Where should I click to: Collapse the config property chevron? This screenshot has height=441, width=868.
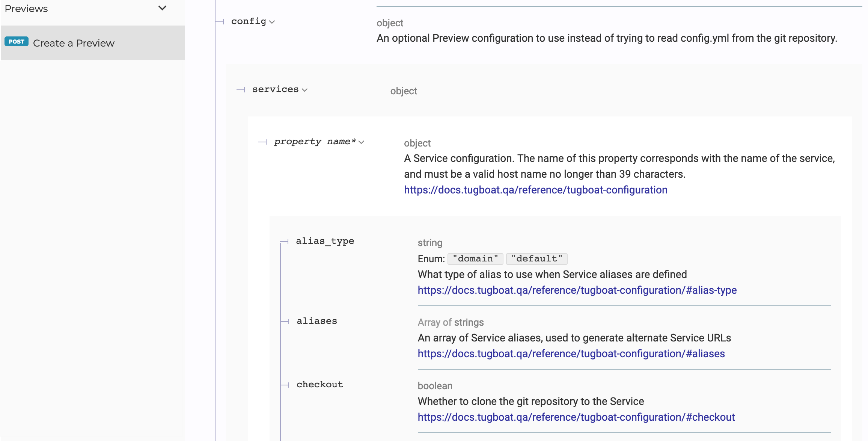[272, 22]
